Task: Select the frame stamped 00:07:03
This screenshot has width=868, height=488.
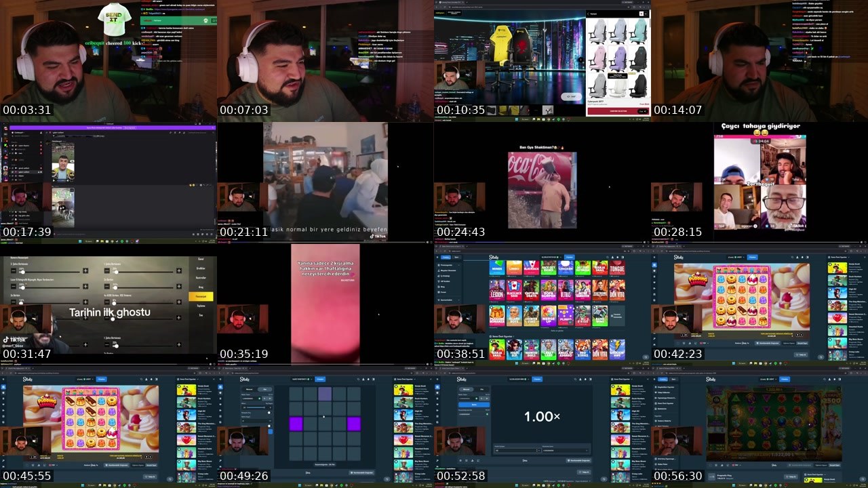Action: pos(325,61)
